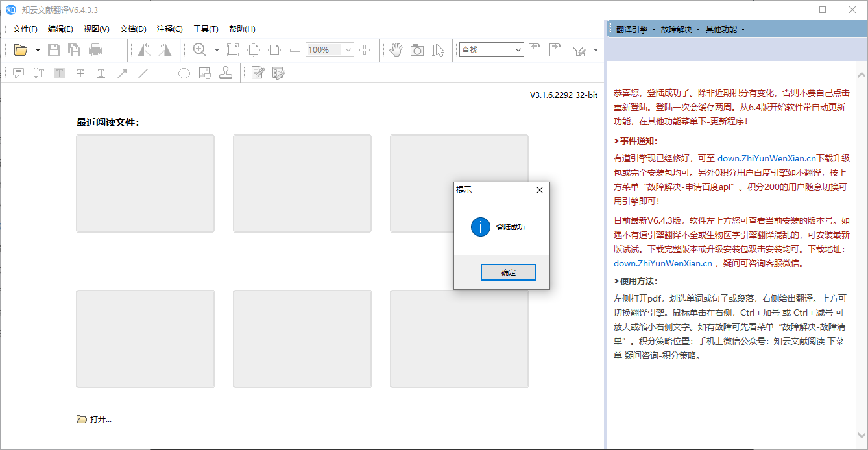
Task: Select the sticky note comment tool
Action: coord(18,73)
